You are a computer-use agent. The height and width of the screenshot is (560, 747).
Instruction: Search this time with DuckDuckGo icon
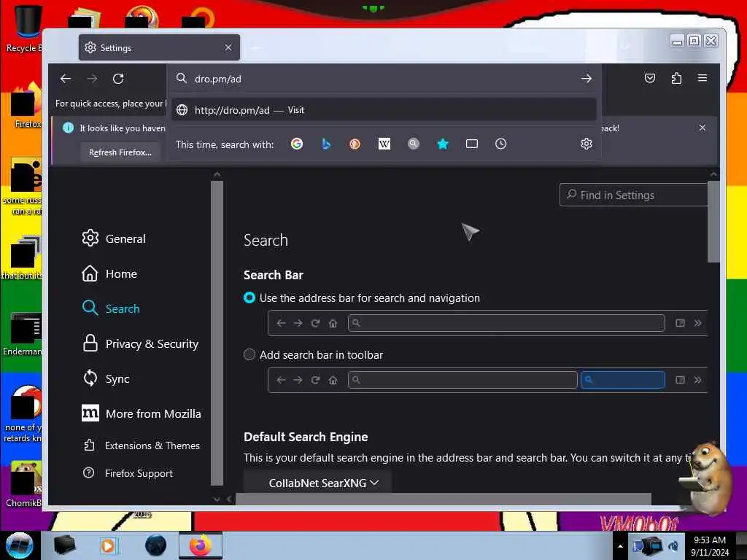coord(355,144)
